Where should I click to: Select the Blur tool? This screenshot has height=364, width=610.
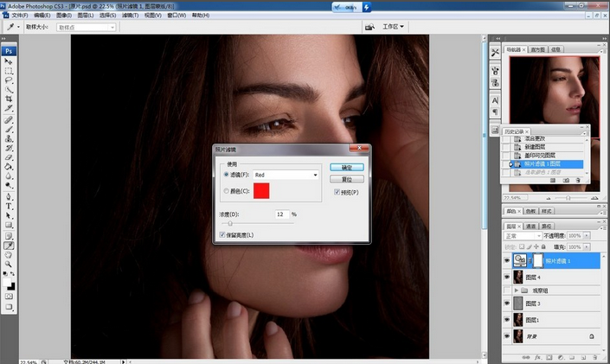(x=8, y=176)
